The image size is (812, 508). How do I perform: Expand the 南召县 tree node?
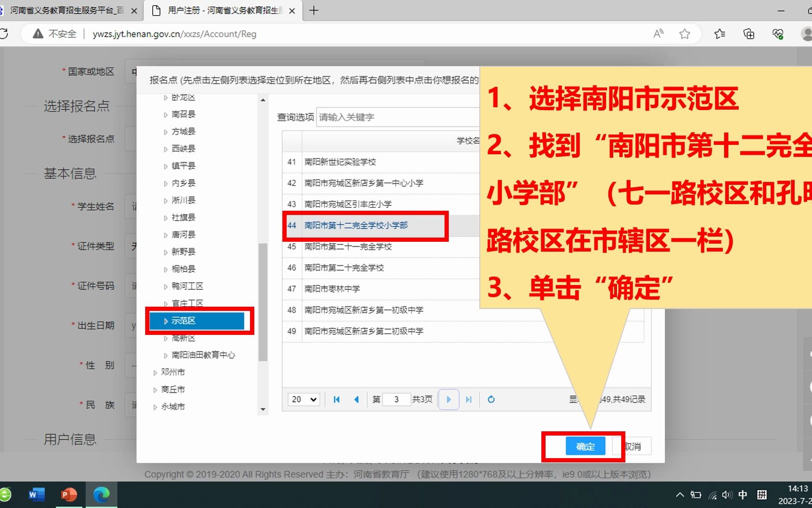pyautogui.click(x=165, y=114)
